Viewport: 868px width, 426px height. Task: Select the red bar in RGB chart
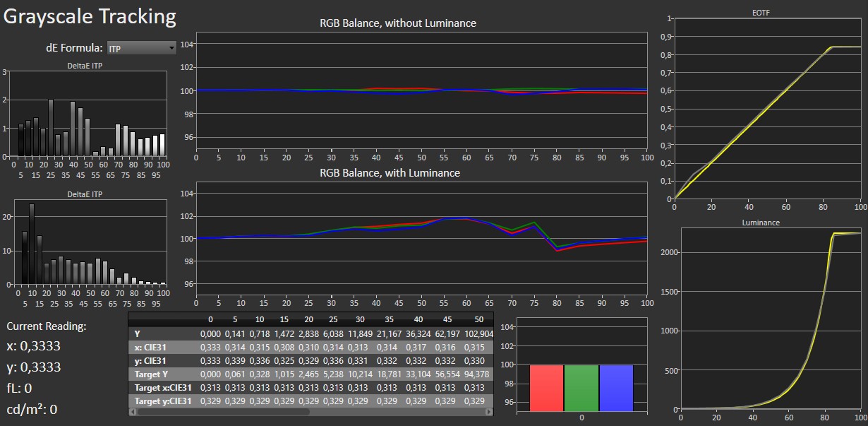tap(546, 387)
